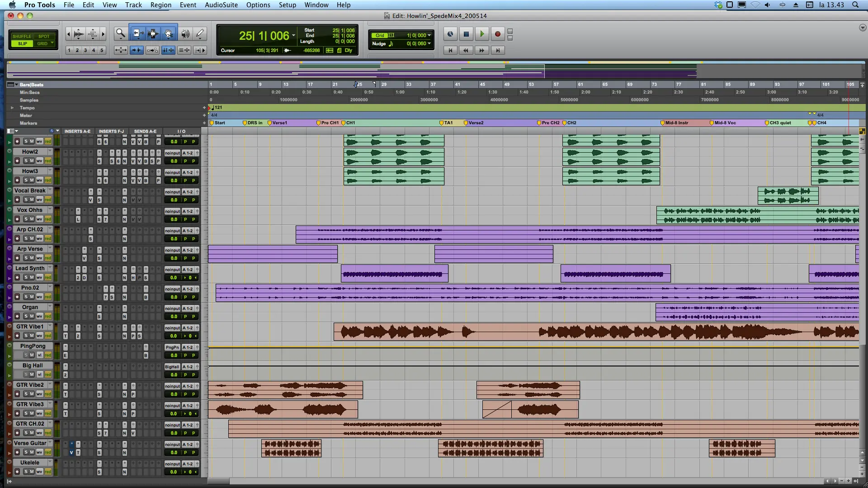Toggle Insertion Follows Playback button

pyautogui.click(x=200, y=50)
